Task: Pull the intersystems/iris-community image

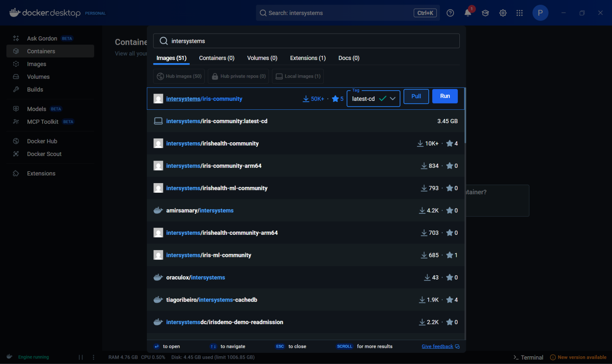Action: [x=416, y=96]
